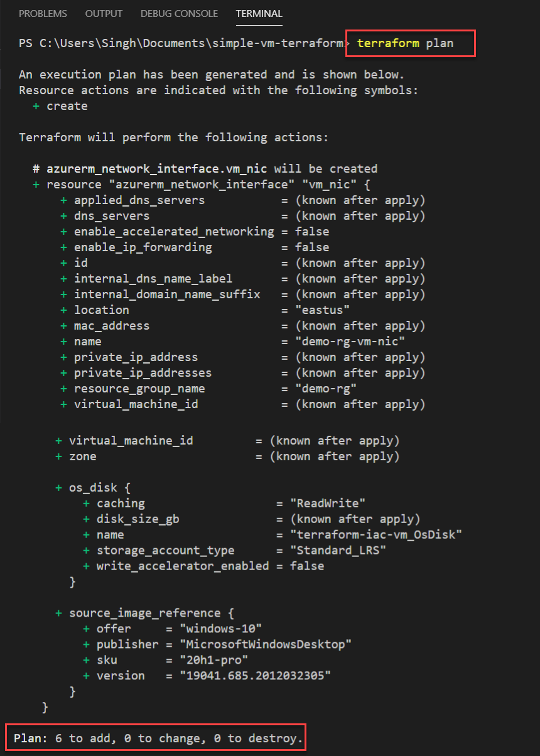This screenshot has width=540, height=756.
Task: Click the active TERMINAL tab
Action: pyautogui.click(x=259, y=13)
